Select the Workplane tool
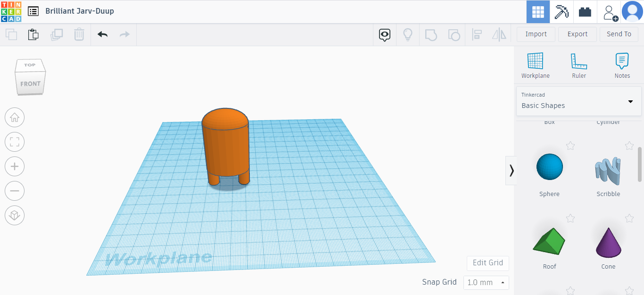Screen dimensions: 644x295 pos(536,65)
